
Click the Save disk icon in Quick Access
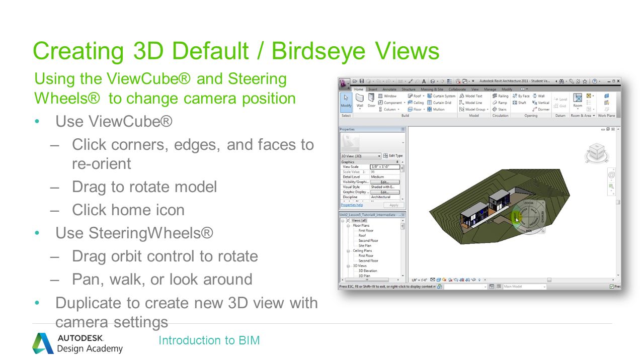[362, 81]
